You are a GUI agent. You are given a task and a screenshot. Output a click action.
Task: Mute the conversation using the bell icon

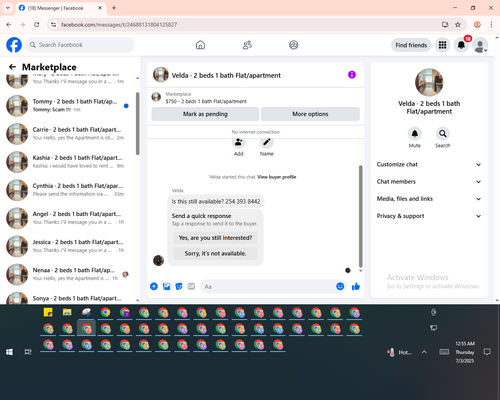(x=415, y=134)
